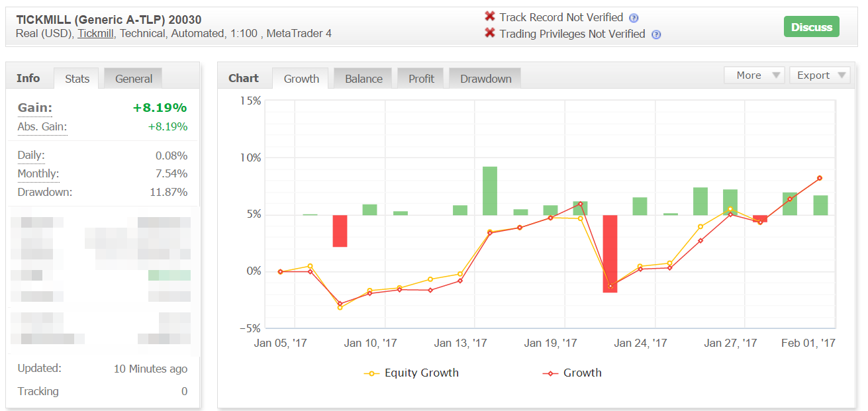Click the Tracking count value

[x=185, y=391]
